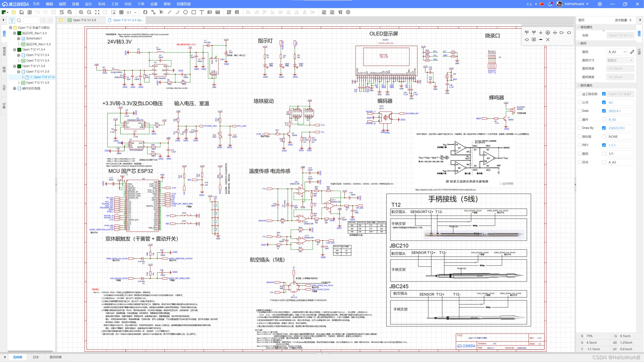Open the 布局 menu
644x362 pixels.
(102, 4)
